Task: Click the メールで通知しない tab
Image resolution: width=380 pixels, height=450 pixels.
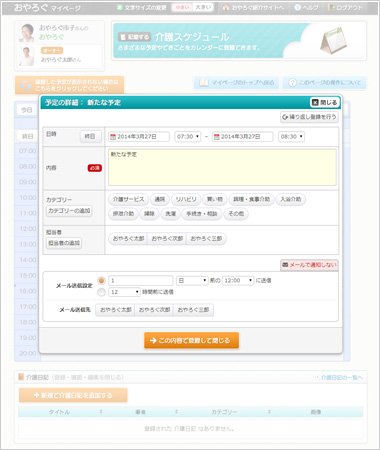Action: (x=309, y=265)
